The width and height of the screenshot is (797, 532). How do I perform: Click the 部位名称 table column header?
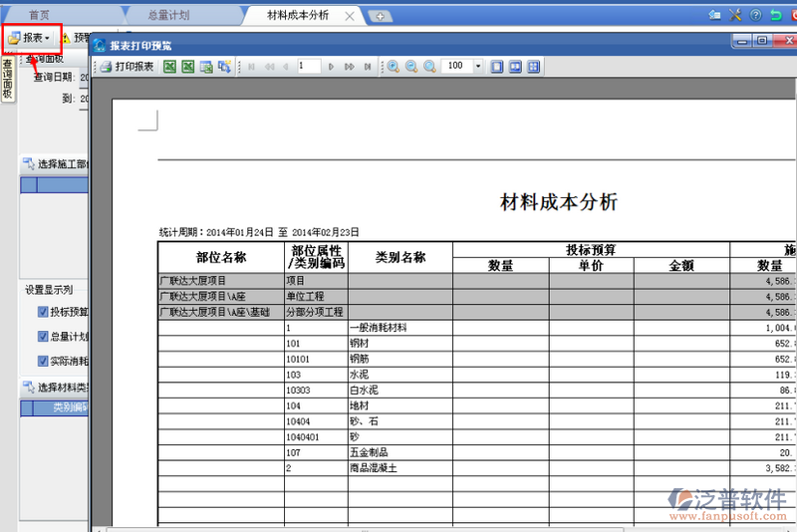coord(221,257)
